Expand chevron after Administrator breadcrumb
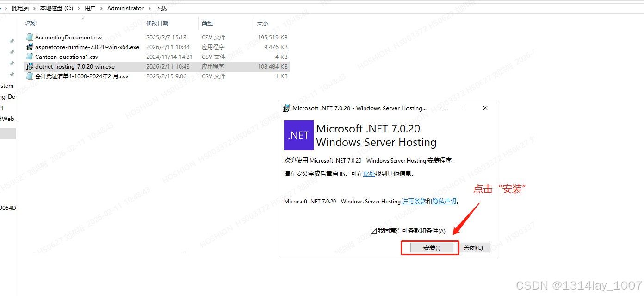 150,8
